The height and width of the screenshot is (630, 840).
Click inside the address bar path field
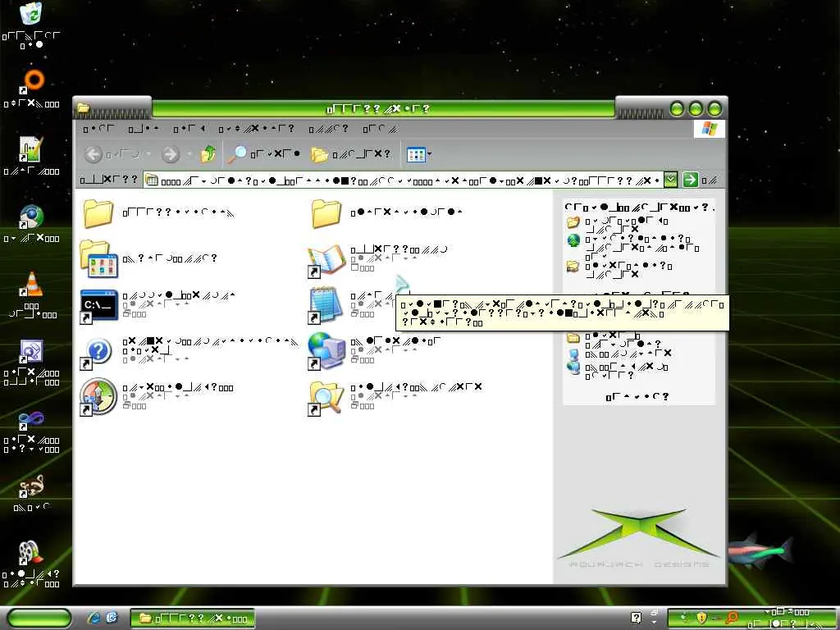tap(404, 180)
